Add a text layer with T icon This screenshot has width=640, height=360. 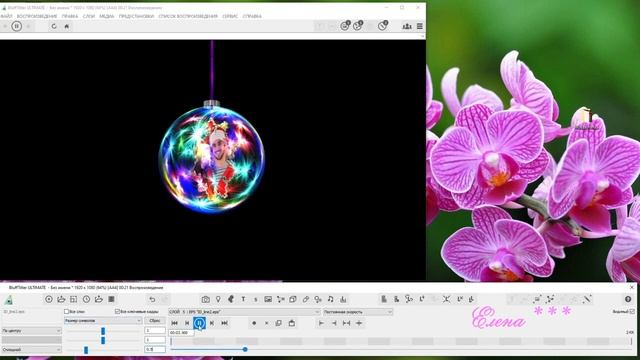243,299
